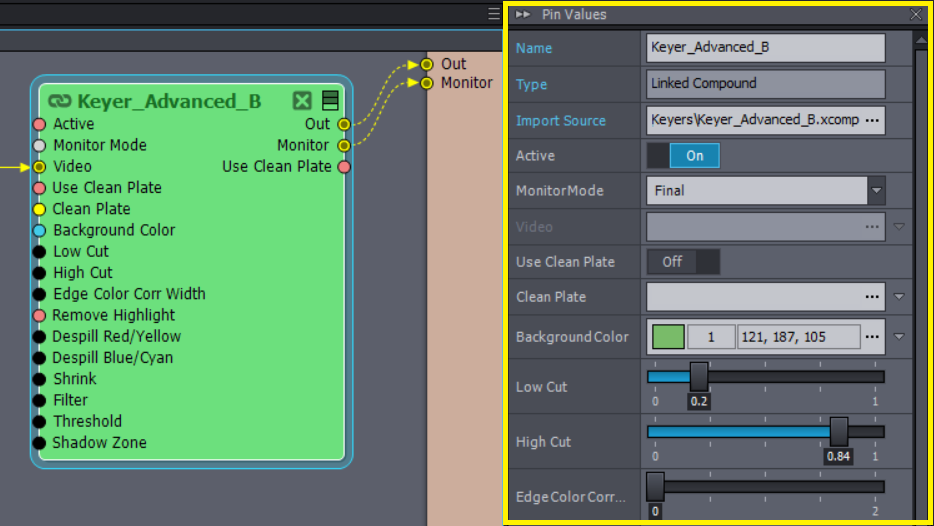Viewport: 934px width, 526px height.
Task: Click the Clean Plate field ellipsis button
Action: coord(873,297)
